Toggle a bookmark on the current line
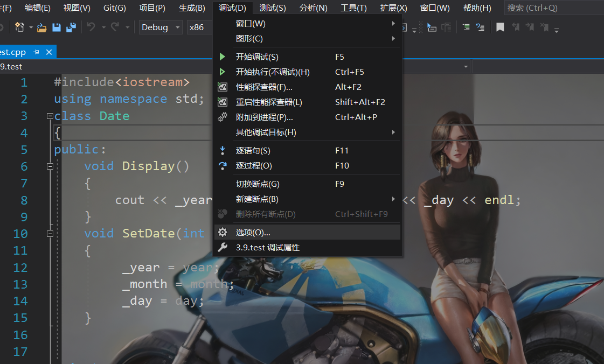Viewport: 604px width, 364px height. tap(500, 27)
